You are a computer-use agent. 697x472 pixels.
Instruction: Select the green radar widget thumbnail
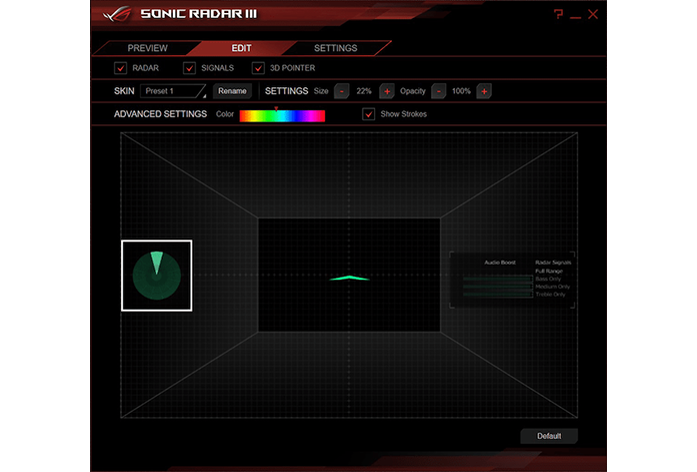[x=157, y=276]
